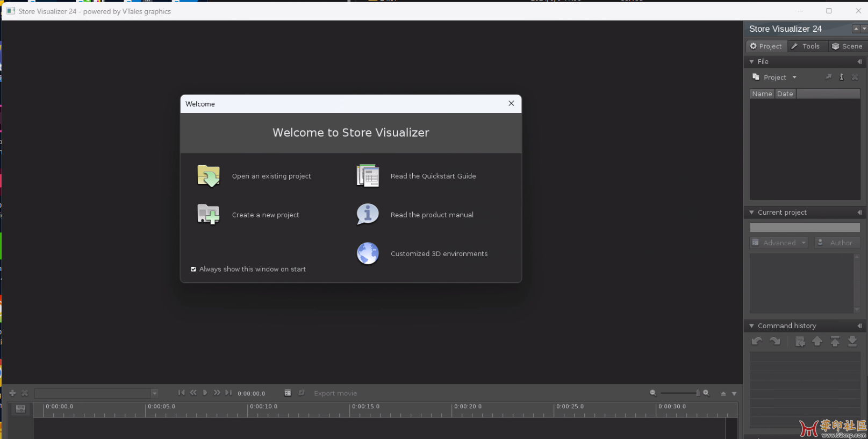Click the 0:00:00.0 time readout beside the playback buttons

pyautogui.click(x=252, y=393)
